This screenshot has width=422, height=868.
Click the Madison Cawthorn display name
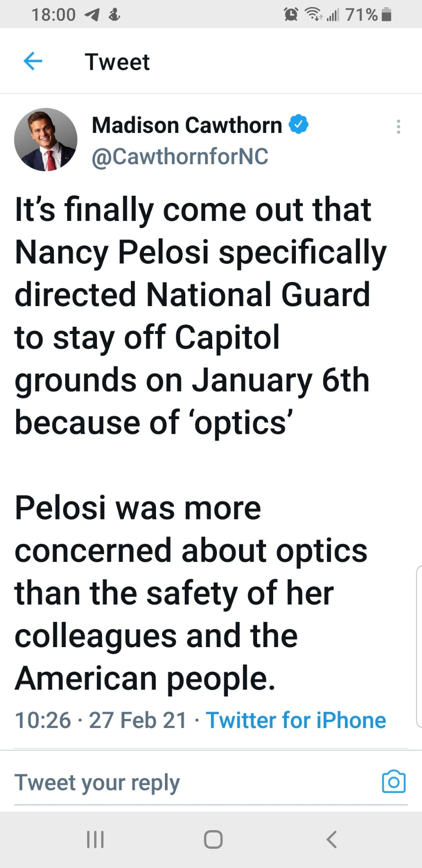(187, 125)
